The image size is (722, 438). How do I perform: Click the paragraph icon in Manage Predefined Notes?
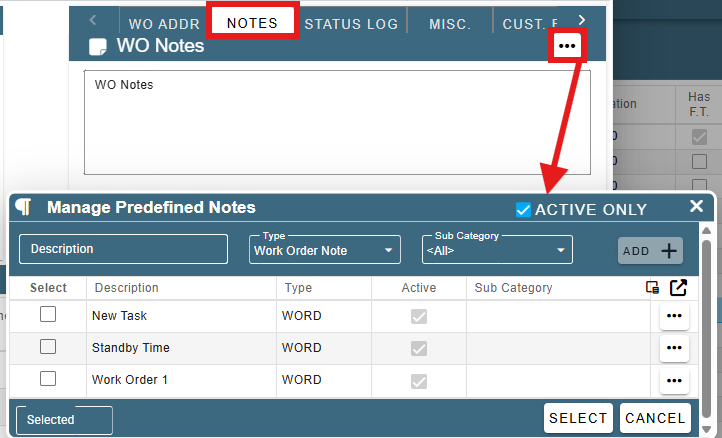(x=23, y=207)
